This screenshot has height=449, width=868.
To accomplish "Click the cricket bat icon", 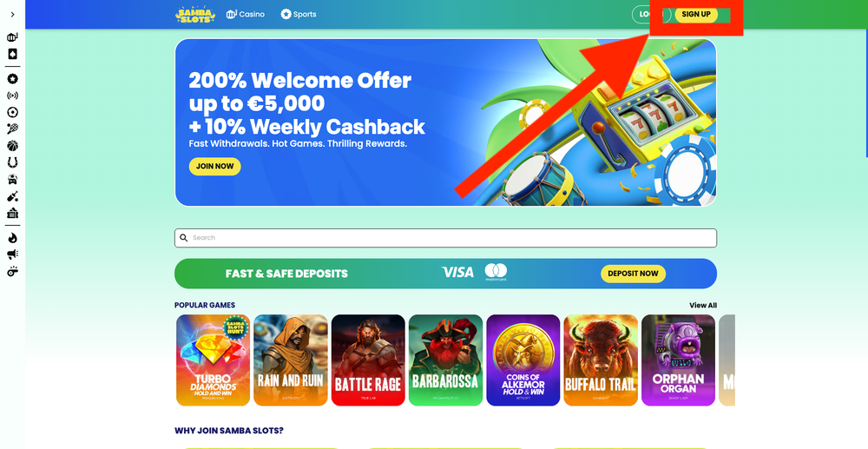I will pyautogui.click(x=12, y=196).
